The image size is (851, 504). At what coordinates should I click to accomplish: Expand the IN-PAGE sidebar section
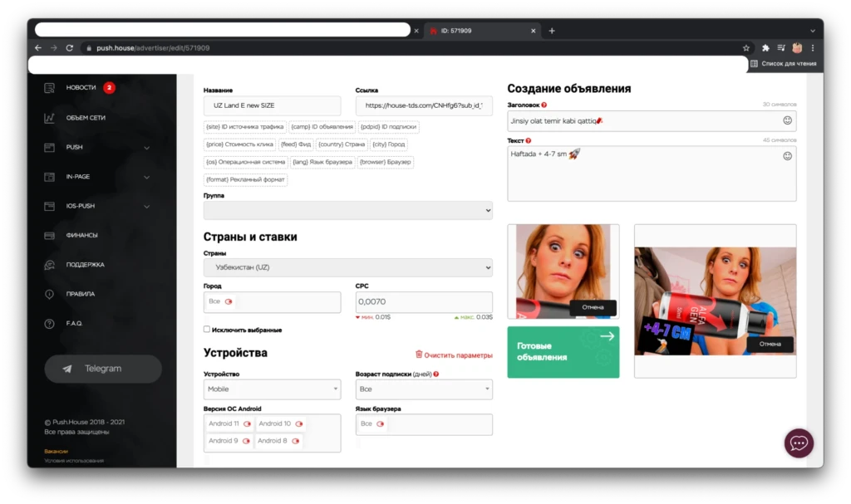tap(97, 177)
